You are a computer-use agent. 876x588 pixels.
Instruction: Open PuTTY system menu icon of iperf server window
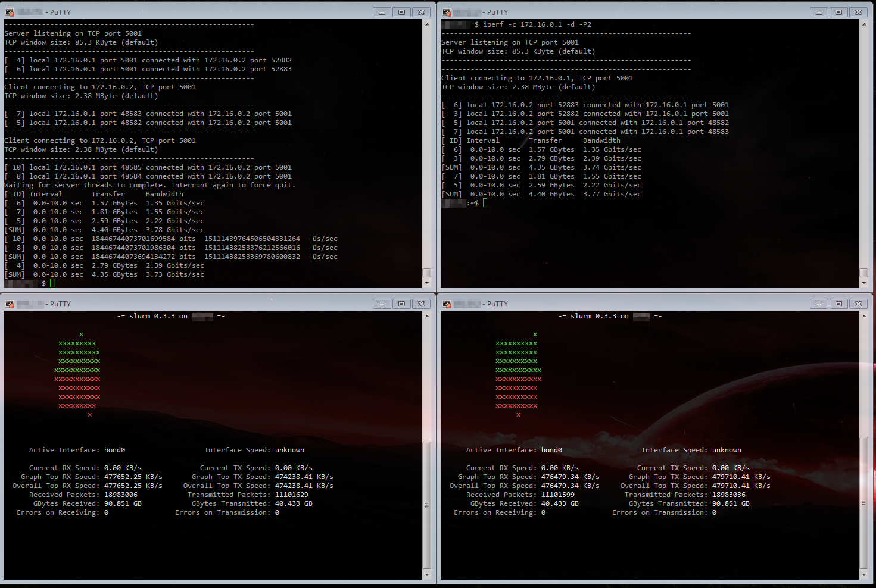point(10,12)
